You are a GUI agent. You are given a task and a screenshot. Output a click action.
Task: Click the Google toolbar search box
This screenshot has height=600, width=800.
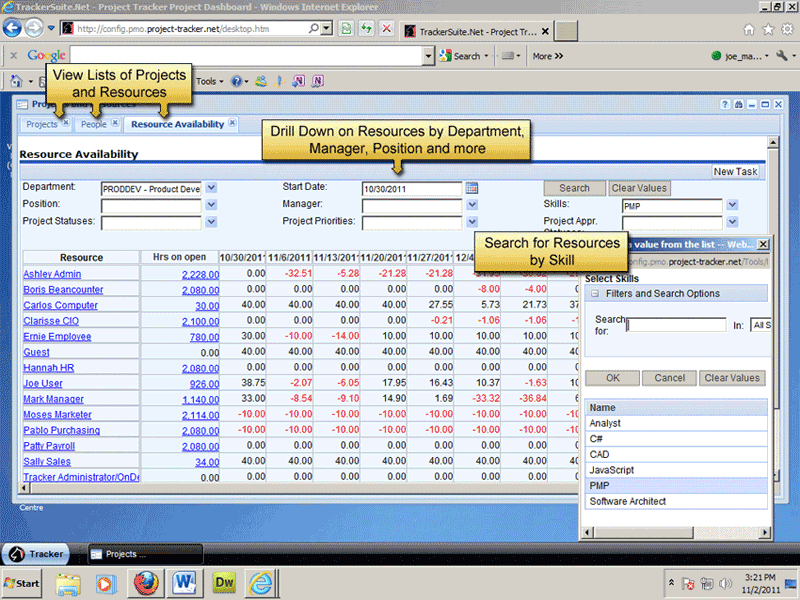pyautogui.click(x=246, y=56)
